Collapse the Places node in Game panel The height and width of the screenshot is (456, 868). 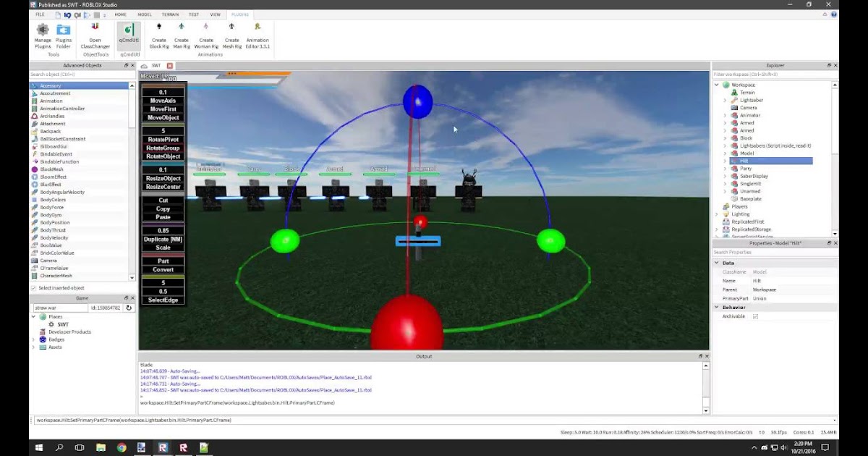pyautogui.click(x=33, y=316)
